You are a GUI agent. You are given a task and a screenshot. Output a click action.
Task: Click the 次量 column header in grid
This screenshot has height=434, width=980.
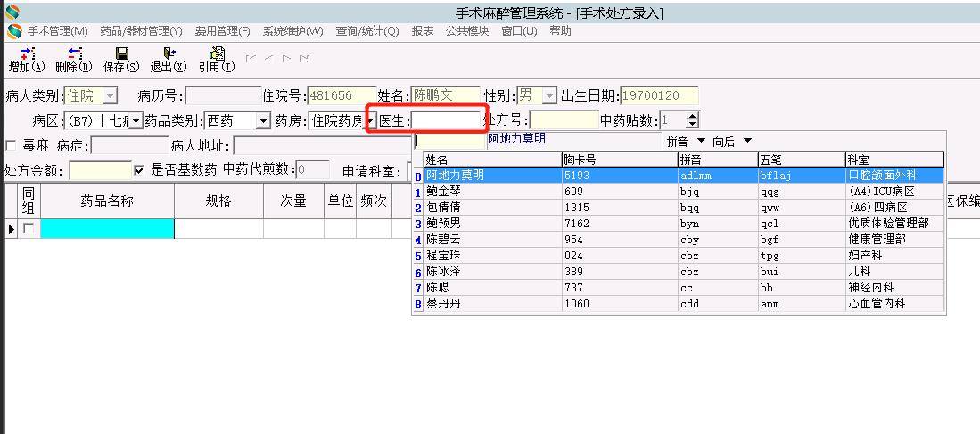click(x=293, y=201)
